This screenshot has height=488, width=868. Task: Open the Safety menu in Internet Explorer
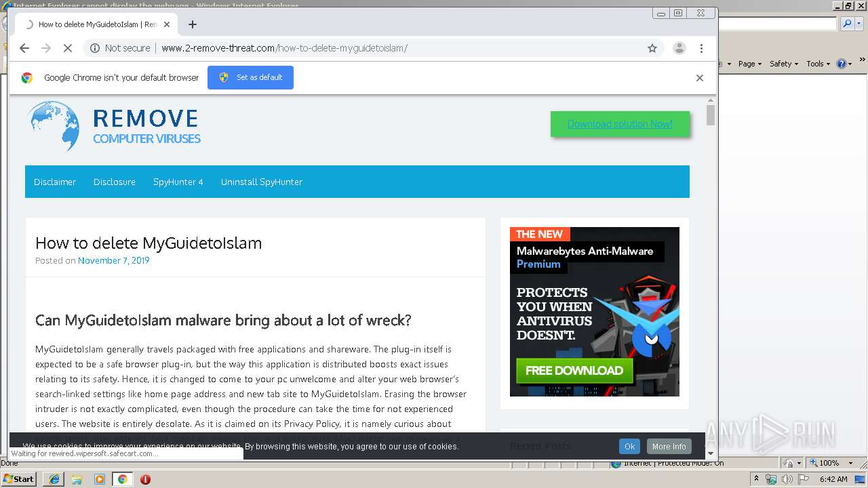783,64
